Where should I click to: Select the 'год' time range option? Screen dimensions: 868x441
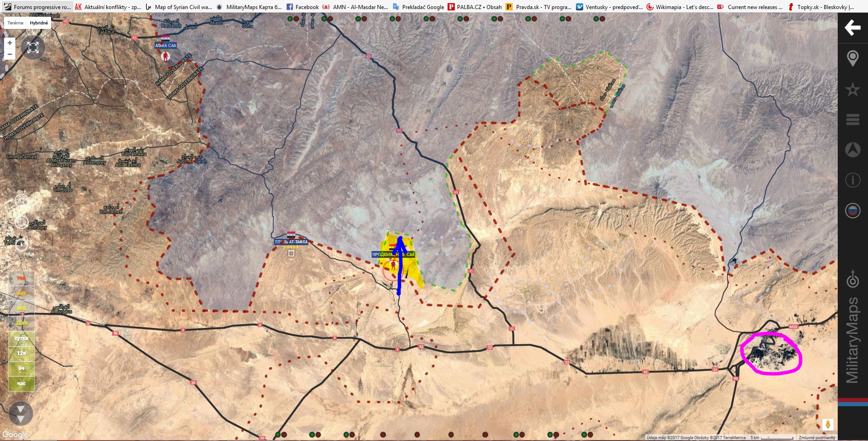[x=21, y=278]
